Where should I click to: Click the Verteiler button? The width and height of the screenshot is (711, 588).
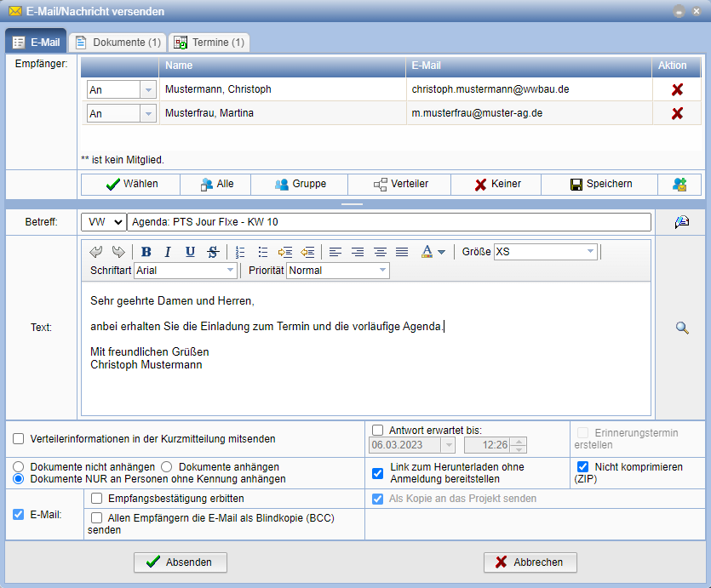point(401,184)
